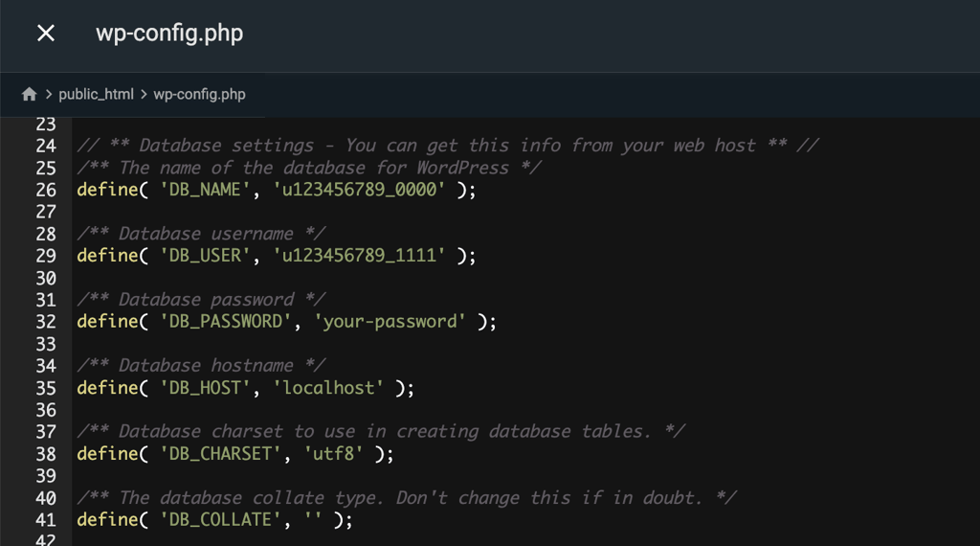Open public_html breadcrumb folder
980x546 pixels.
coord(97,95)
